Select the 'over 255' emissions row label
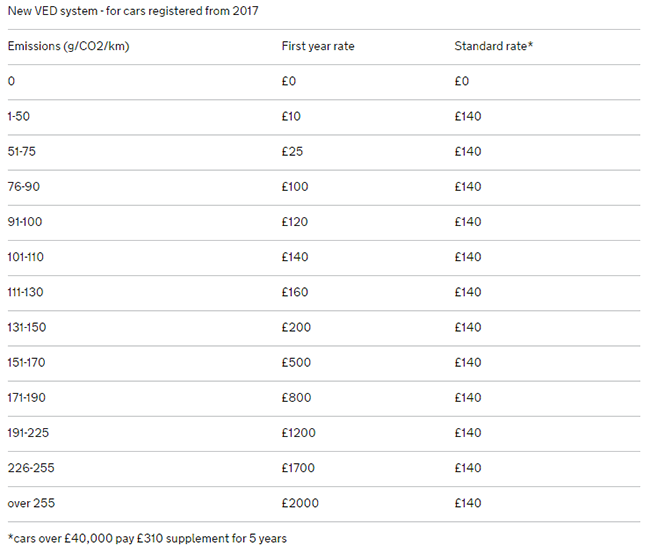 pos(31,503)
